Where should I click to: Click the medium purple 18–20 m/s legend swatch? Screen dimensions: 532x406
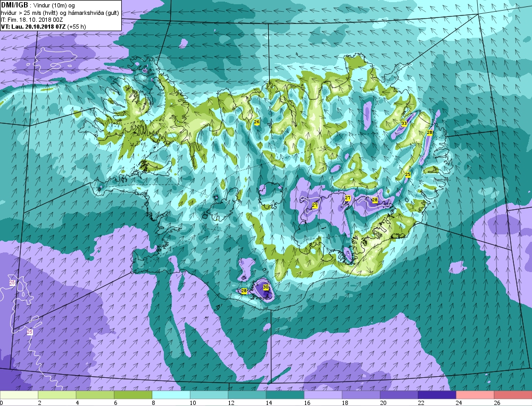(361, 395)
